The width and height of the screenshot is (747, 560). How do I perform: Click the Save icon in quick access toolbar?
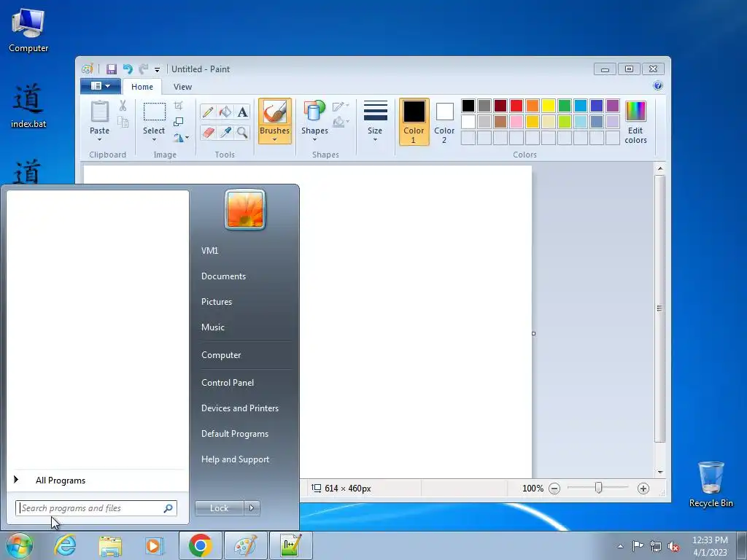[x=111, y=69]
